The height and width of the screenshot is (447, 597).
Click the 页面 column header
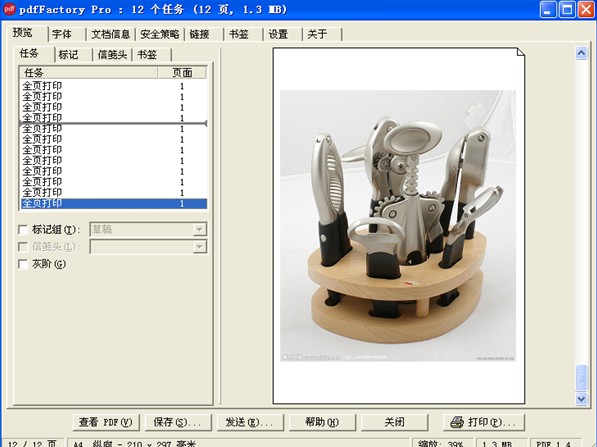tap(182, 72)
